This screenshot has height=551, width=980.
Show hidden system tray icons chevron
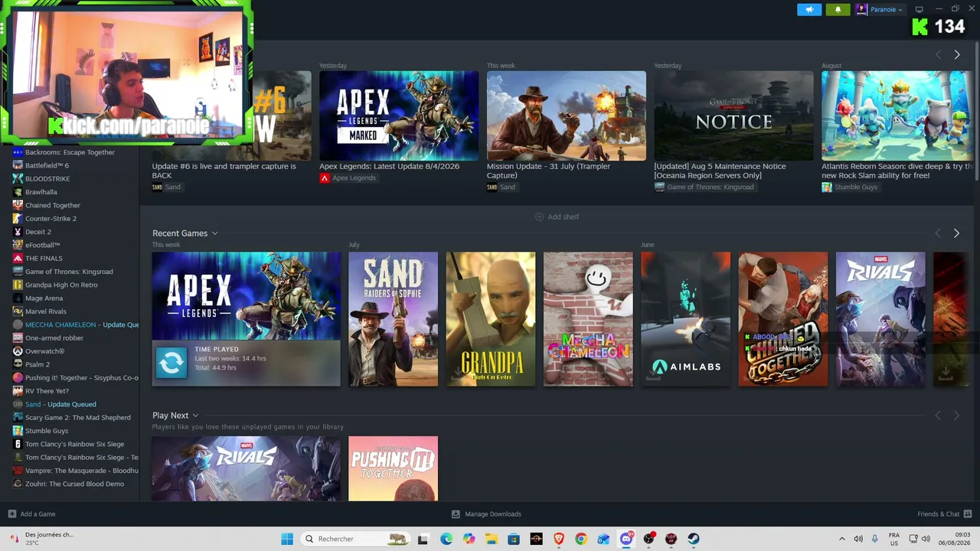[x=842, y=539]
